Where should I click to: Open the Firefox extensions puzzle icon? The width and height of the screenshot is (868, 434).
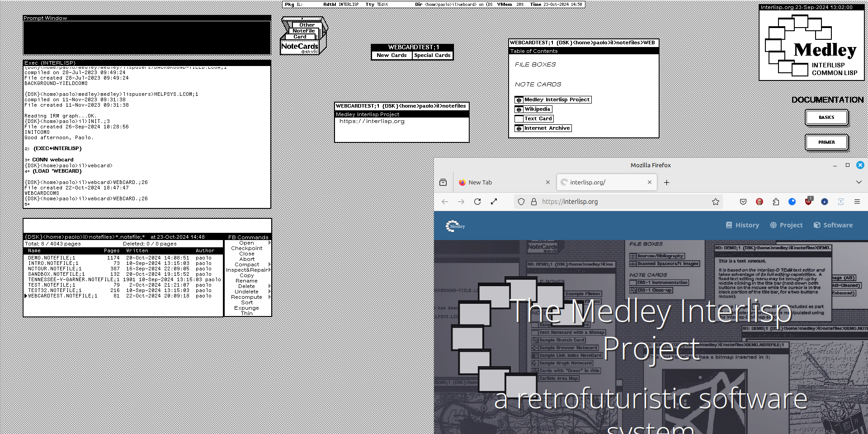pyautogui.click(x=776, y=202)
